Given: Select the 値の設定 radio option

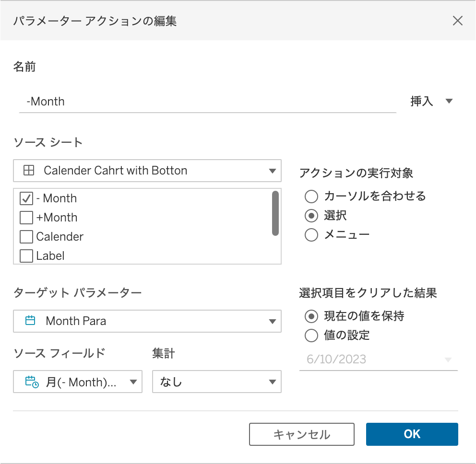Looking at the screenshot, I should click(311, 335).
